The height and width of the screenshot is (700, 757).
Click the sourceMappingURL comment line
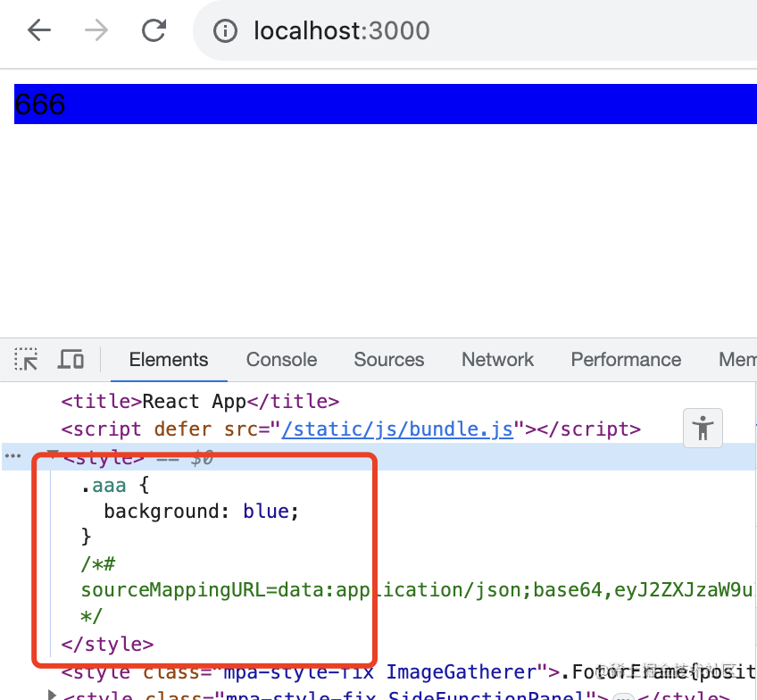click(417, 590)
